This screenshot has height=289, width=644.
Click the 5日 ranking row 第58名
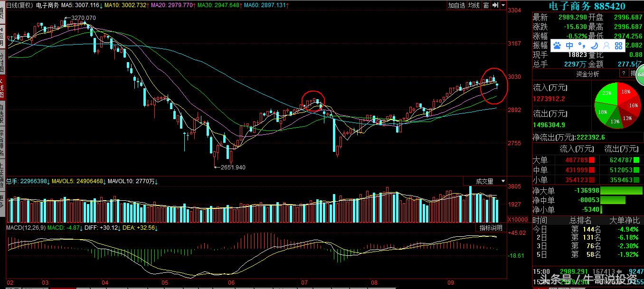(x=588, y=254)
